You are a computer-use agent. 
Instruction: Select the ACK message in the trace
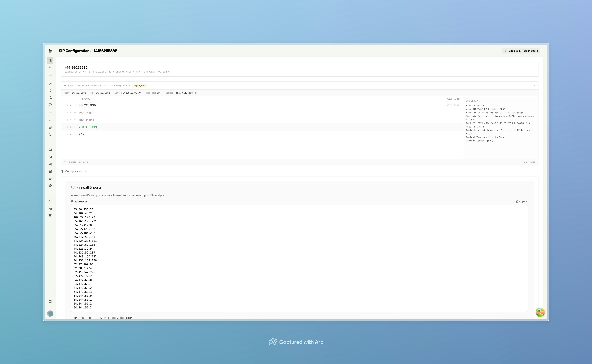[81, 134]
